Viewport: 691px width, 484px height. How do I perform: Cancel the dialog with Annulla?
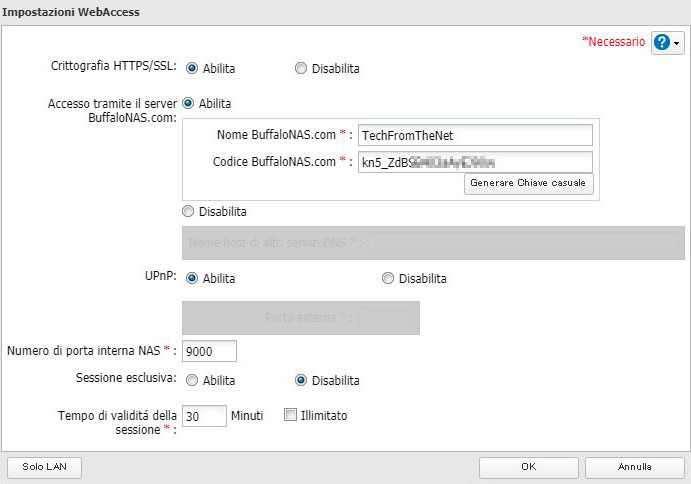tap(634, 466)
